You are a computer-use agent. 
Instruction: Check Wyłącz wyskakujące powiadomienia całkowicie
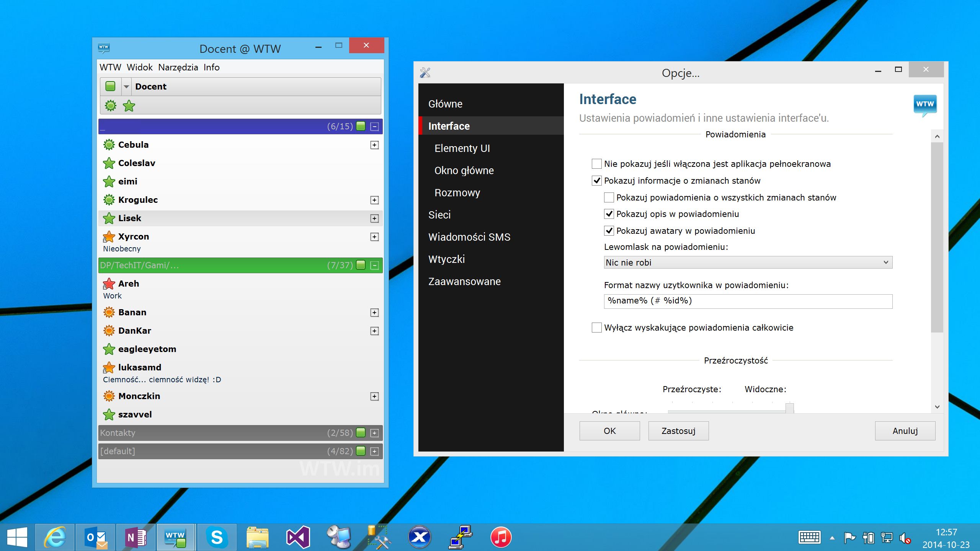[596, 328]
